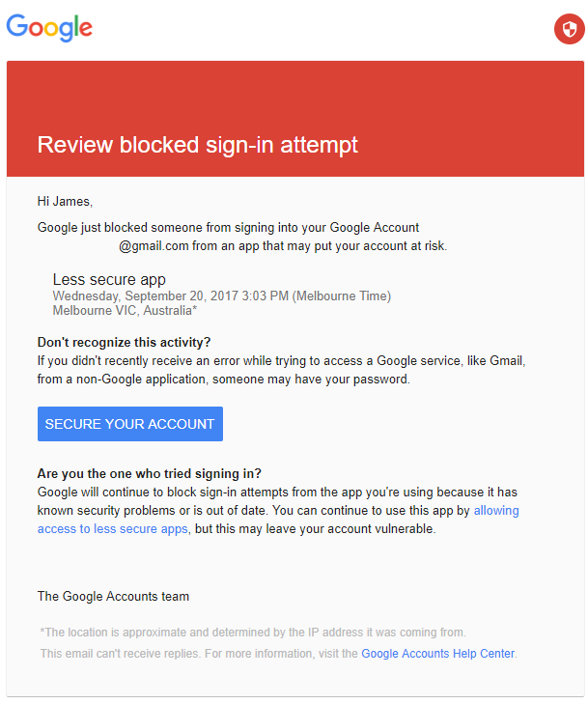Click the red security shield icon
This screenshot has height=704, width=588.
click(569, 29)
